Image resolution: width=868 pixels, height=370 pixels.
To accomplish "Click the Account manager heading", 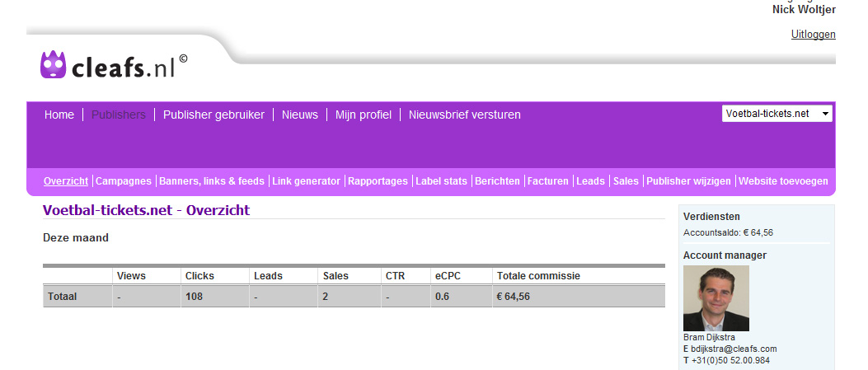I will tap(725, 255).
